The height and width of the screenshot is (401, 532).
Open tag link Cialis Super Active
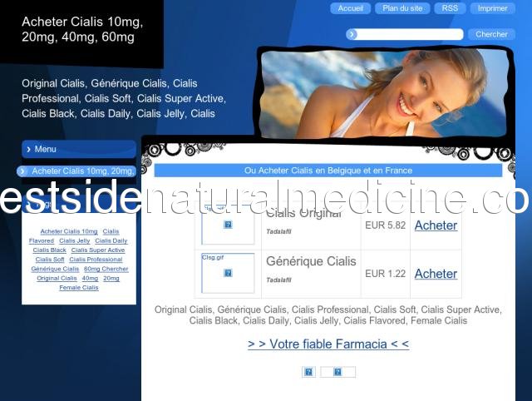click(98, 250)
